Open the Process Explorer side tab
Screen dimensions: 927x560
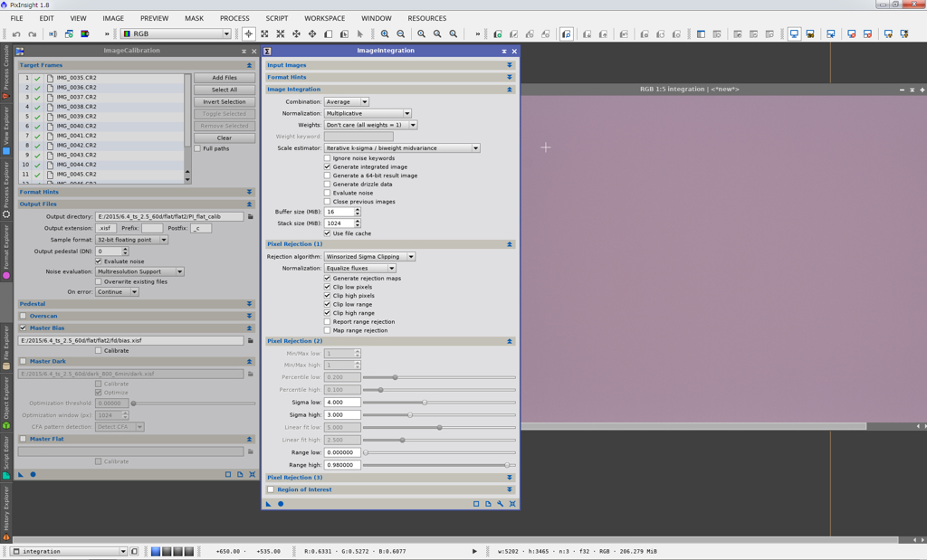tap(6, 190)
